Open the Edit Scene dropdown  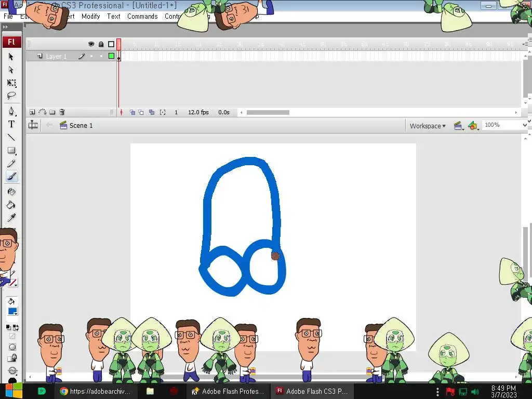click(x=458, y=126)
